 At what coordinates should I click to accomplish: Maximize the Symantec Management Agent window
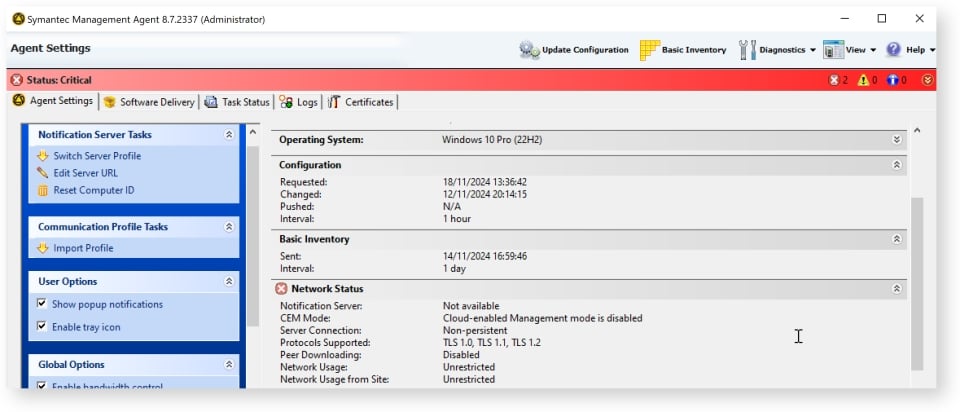pyautogui.click(x=882, y=18)
